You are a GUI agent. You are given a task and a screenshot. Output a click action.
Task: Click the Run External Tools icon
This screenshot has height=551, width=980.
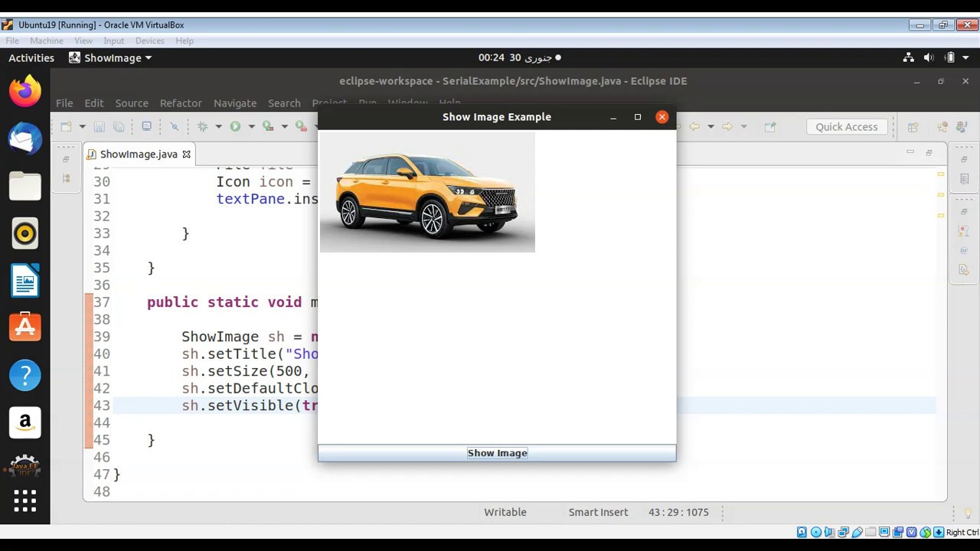click(302, 126)
